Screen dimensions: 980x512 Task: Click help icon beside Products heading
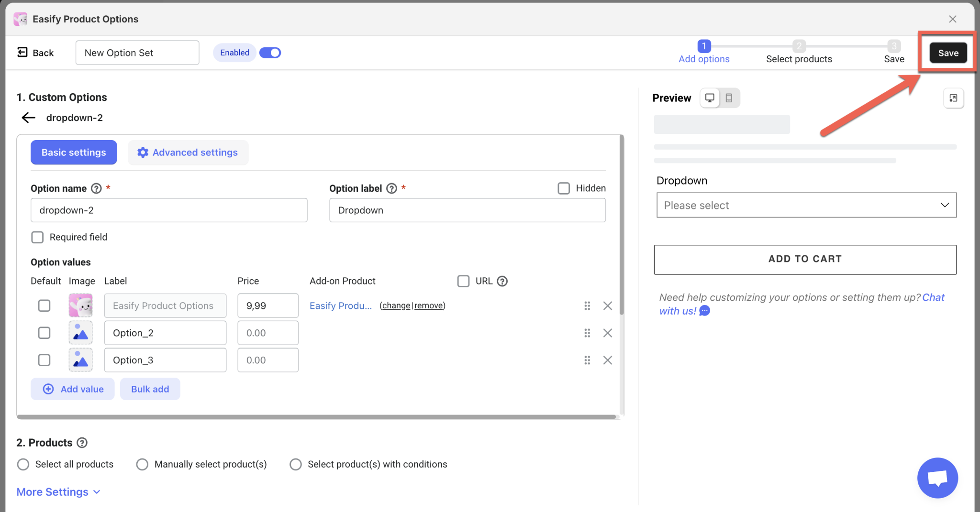82,443
